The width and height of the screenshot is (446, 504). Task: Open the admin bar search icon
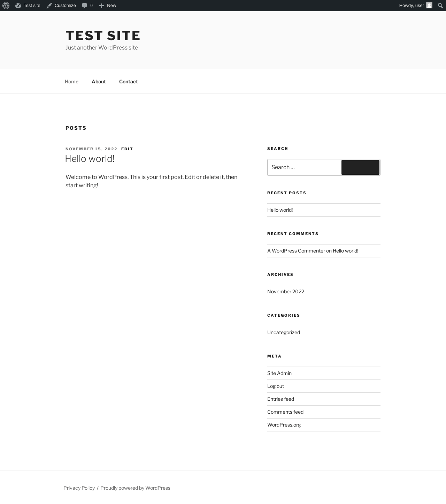coord(440,6)
